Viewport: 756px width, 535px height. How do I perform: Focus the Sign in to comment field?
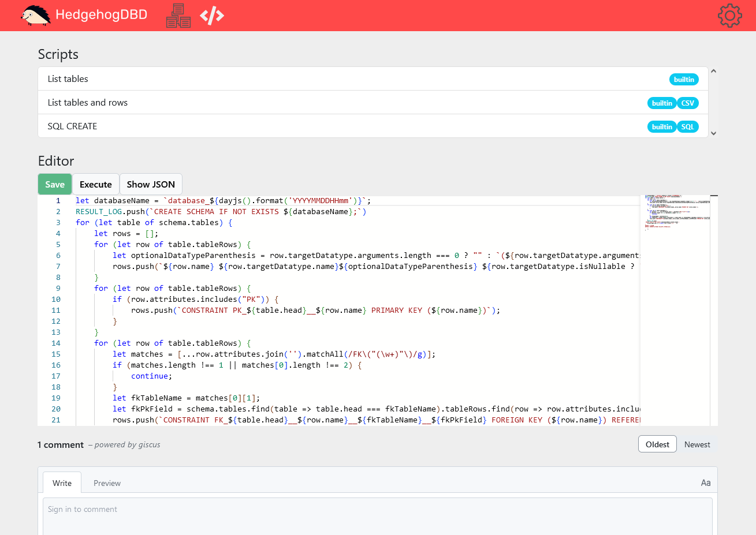[378, 517]
